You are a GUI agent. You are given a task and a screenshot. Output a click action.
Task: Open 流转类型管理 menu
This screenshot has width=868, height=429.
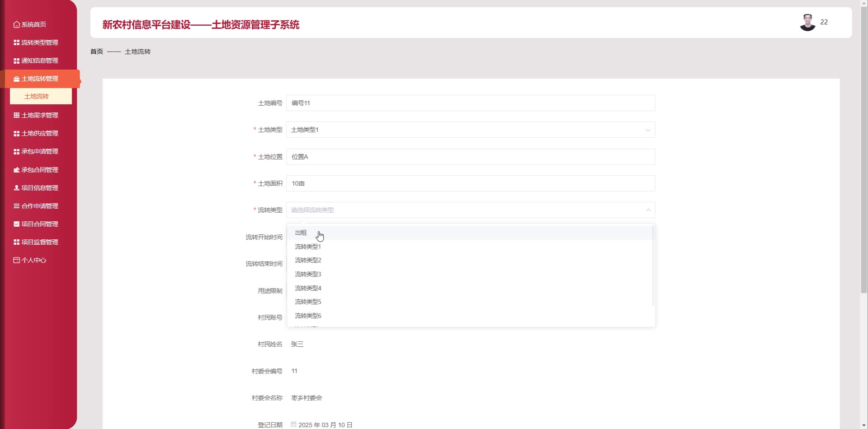click(40, 42)
